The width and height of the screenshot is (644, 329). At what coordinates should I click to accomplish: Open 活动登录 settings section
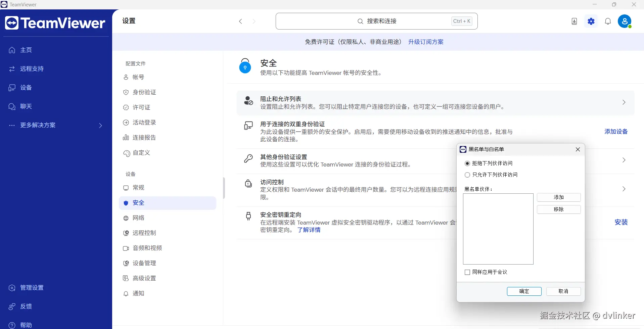click(168, 123)
